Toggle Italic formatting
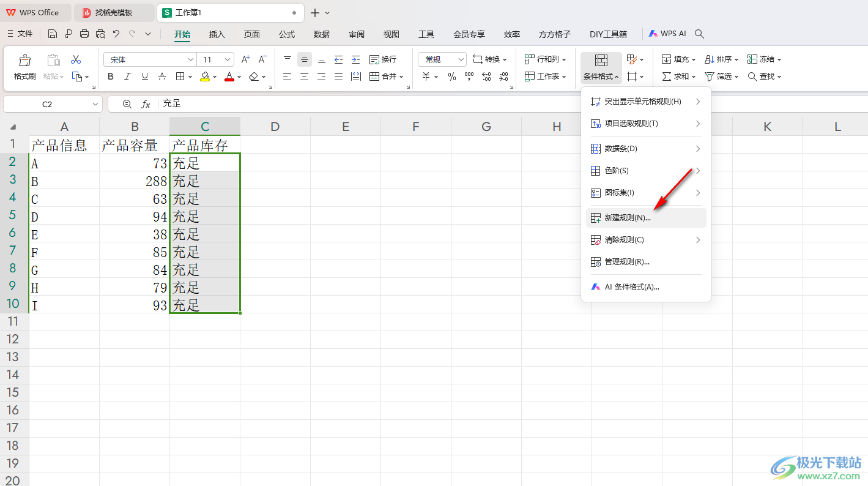Image resolution: width=868 pixels, height=486 pixels. tap(128, 77)
